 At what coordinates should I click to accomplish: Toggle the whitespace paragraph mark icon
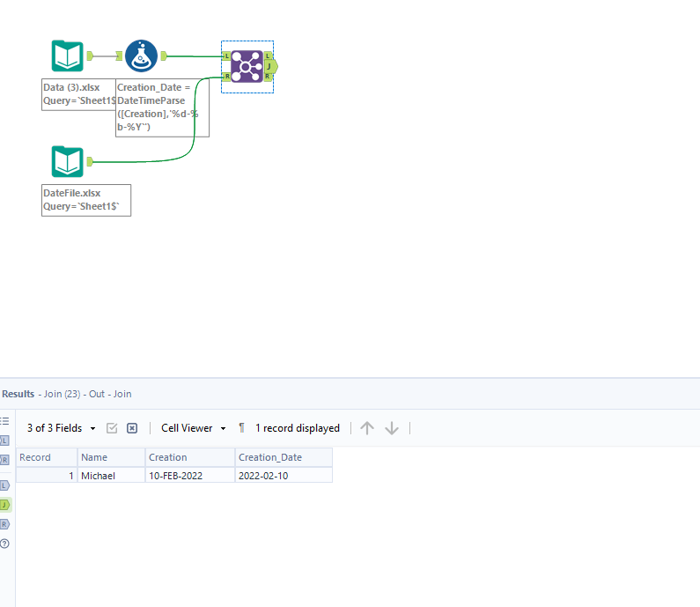pyautogui.click(x=241, y=428)
